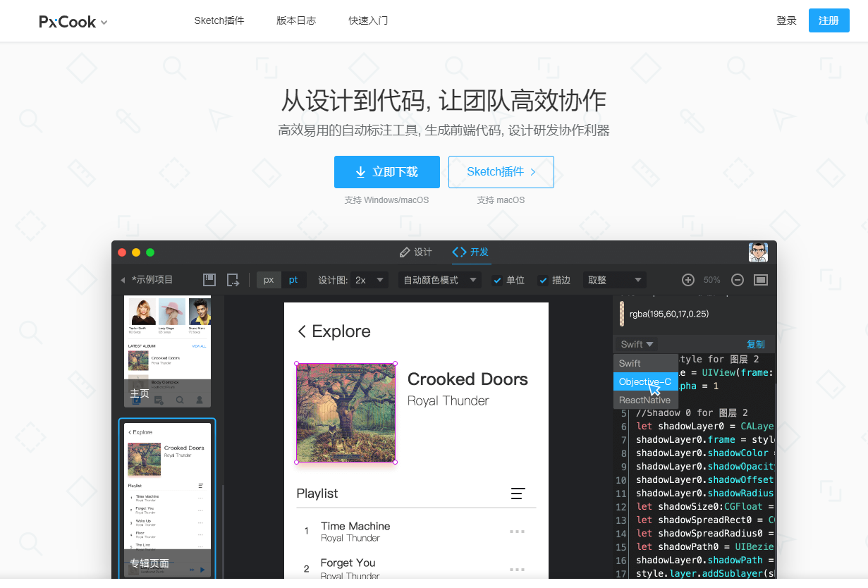Click the zoom in plus icon
868x588 pixels.
pos(688,280)
